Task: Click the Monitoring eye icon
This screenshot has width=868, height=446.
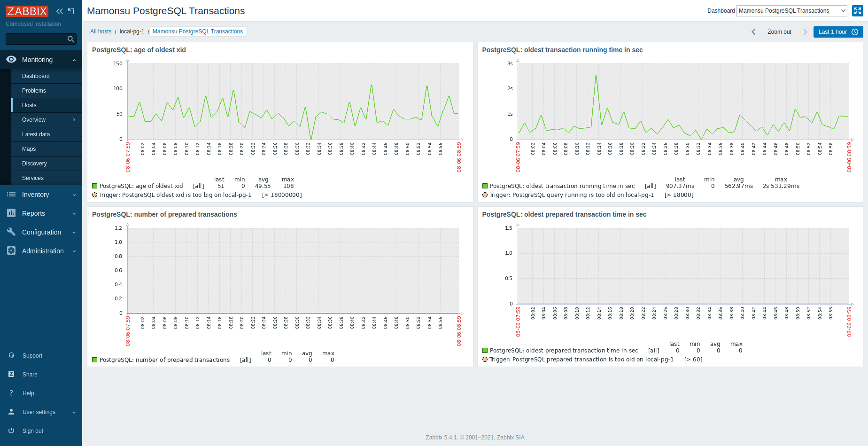Action: (11, 59)
